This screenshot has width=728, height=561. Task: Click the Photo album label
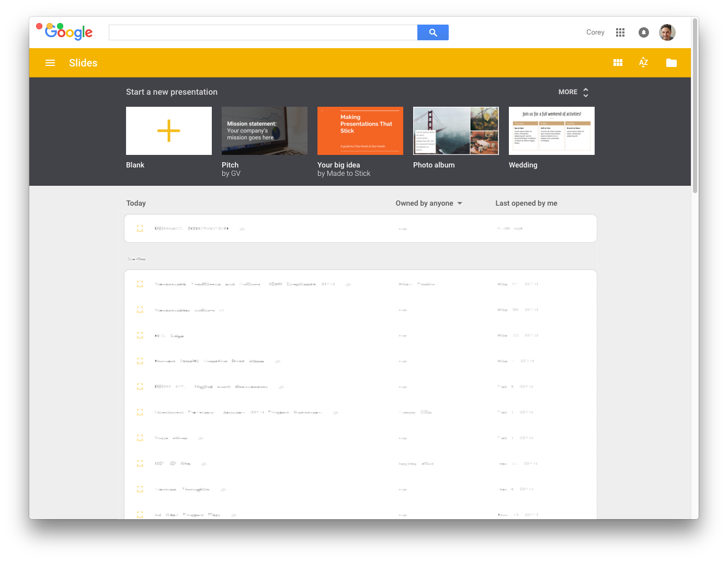point(434,165)
